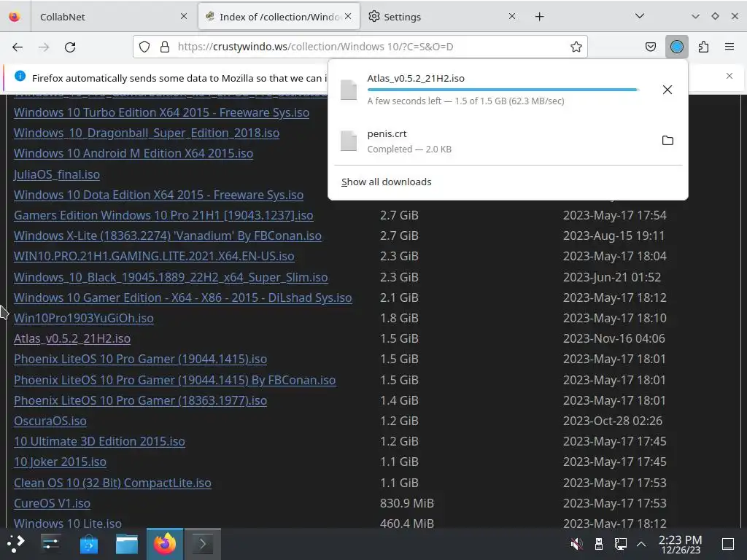Reload the current page
Viewport: 747px width, 560px height.
tap(70, 47)
